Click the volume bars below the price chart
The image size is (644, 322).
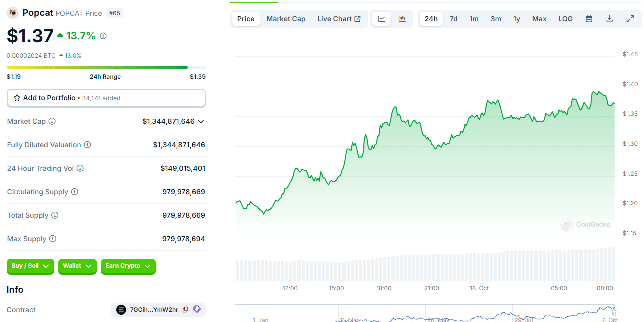tap(425, 265)
